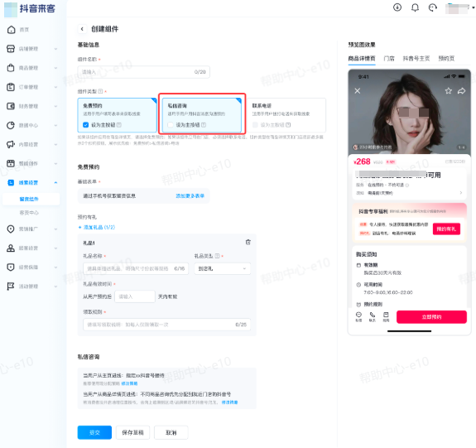Viewport: 476px width, 448px height.
Task: Open 客资中心 submenu item
Action: tap(29, 213)
